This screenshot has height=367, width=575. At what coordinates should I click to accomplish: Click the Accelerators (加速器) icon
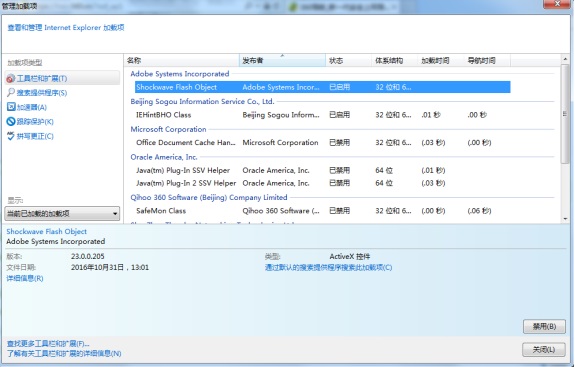pos(11,107)
